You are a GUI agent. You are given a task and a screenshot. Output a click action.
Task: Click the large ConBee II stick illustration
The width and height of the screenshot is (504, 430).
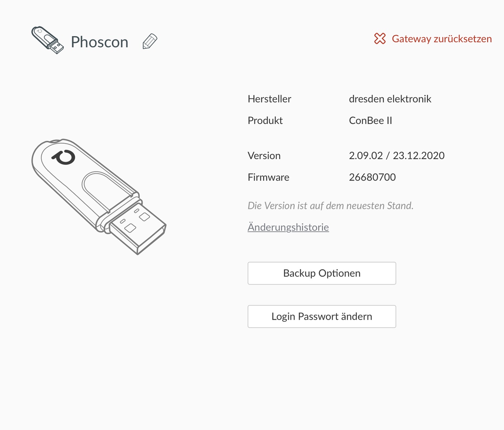tap(90, 186)
